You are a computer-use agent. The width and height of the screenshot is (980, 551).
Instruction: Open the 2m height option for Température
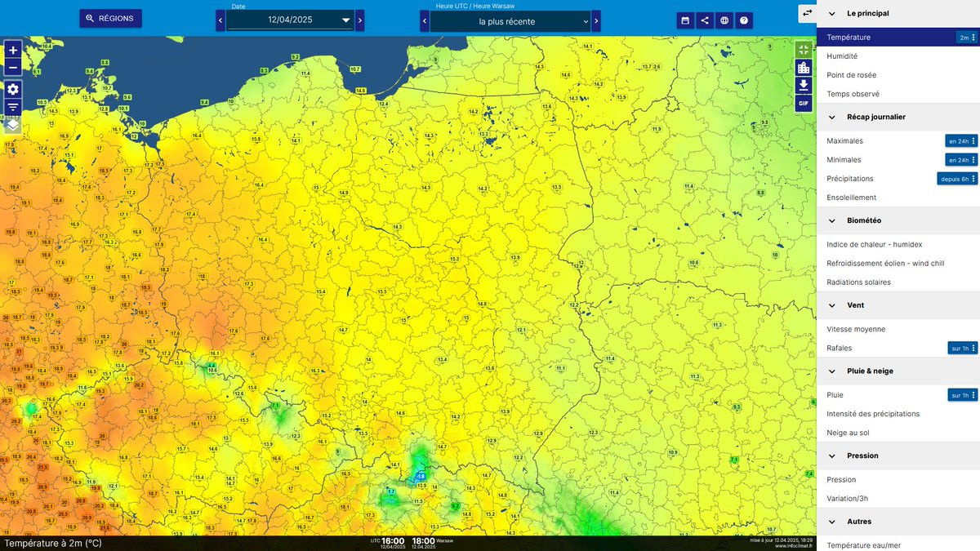tap(967, 38)
